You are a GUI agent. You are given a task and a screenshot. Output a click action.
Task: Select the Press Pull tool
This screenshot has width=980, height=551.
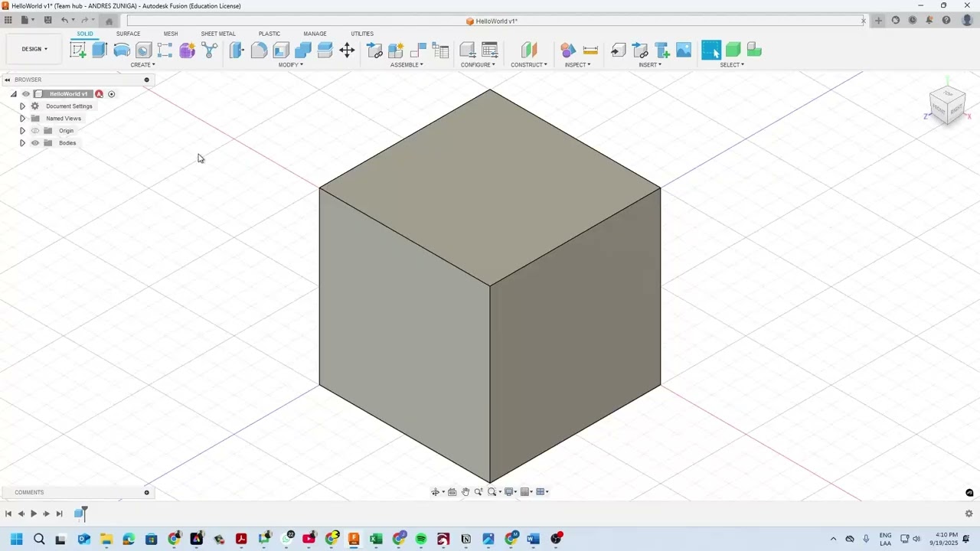click(237, 51)
